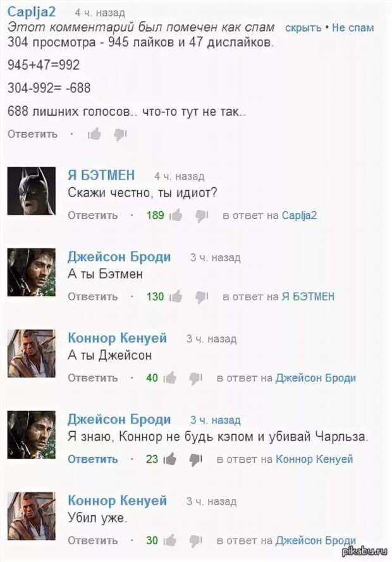
Task: Like 'А ты Джейсон' comment with 40
Action: click(170, 378)
